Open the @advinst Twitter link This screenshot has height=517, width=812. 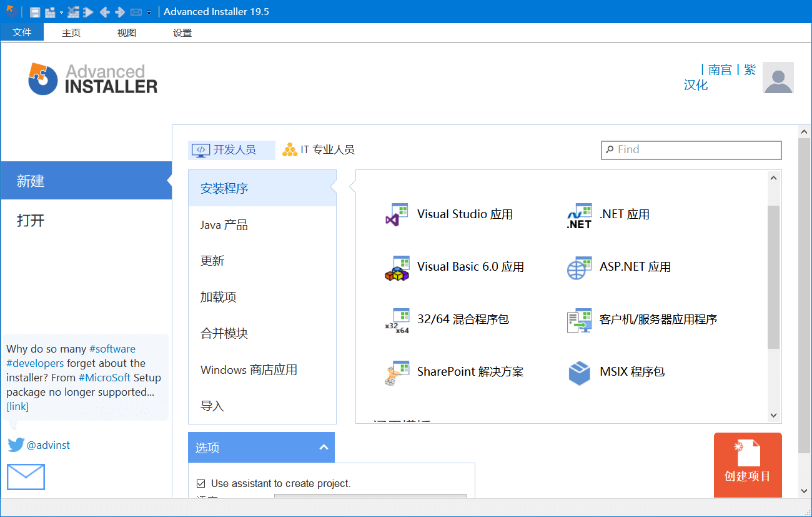tap(48, 445)
